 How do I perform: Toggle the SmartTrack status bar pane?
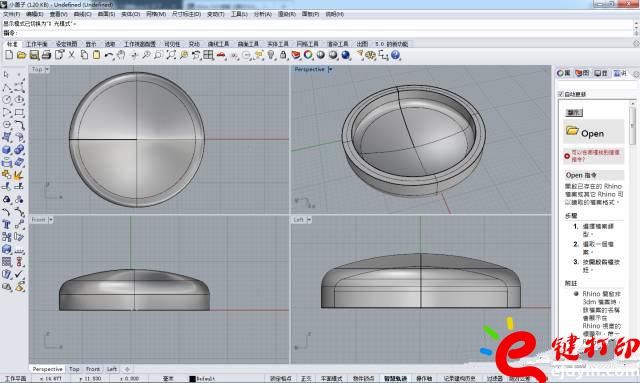pyautogui.click(x=396, y=379)
